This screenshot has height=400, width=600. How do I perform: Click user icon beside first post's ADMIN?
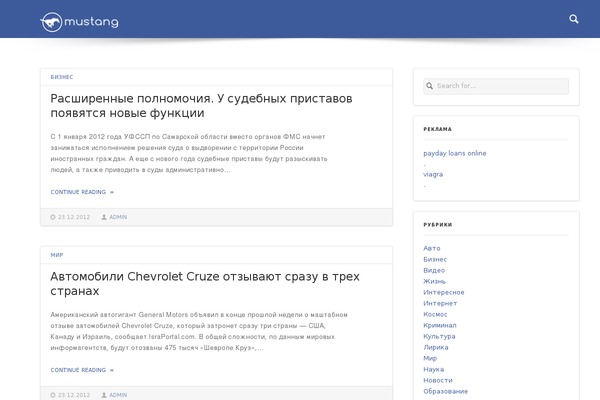104,217
